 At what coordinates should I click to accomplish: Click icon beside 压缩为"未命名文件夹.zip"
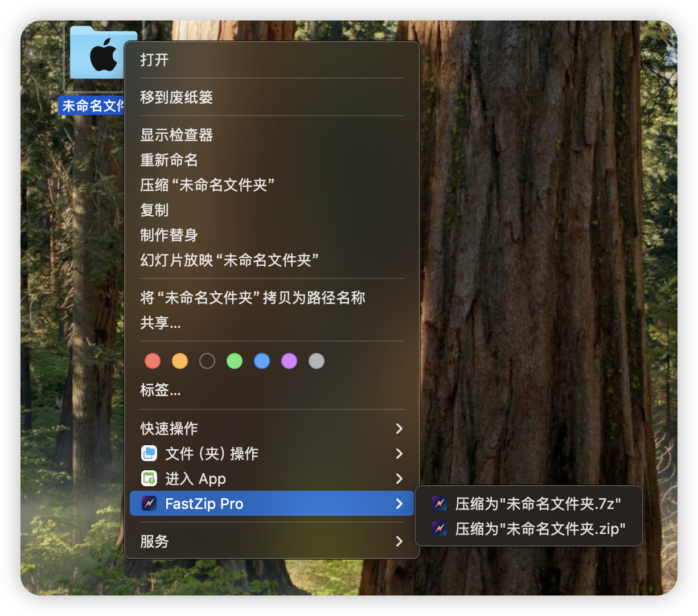[x=440, y=529]
